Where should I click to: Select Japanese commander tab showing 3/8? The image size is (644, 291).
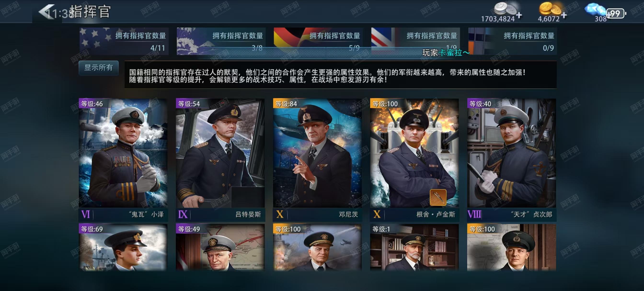221,41
